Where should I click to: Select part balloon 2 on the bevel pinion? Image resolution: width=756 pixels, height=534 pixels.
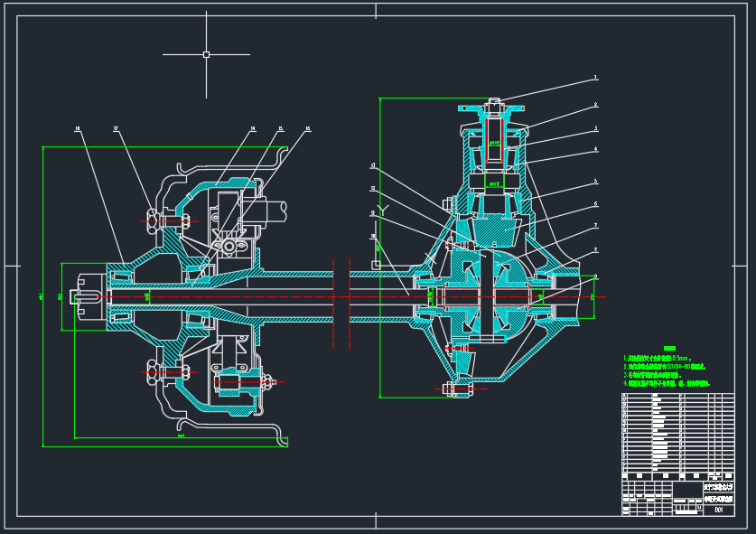[595, 104]
